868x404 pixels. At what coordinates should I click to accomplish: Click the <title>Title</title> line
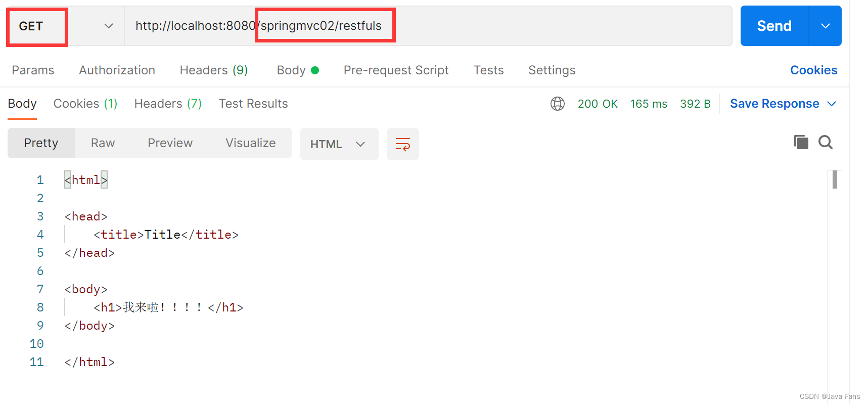[166, 235]
